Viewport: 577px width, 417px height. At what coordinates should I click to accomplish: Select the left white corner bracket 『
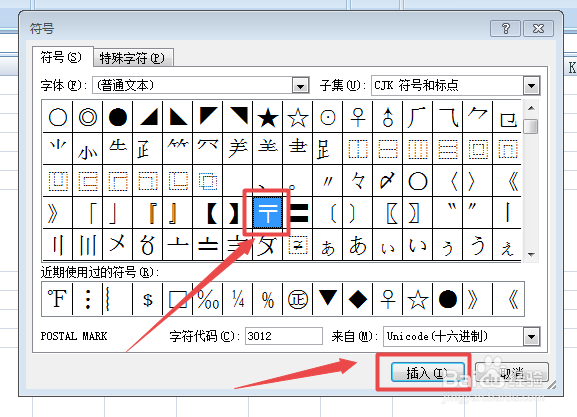tap(148, 213)
